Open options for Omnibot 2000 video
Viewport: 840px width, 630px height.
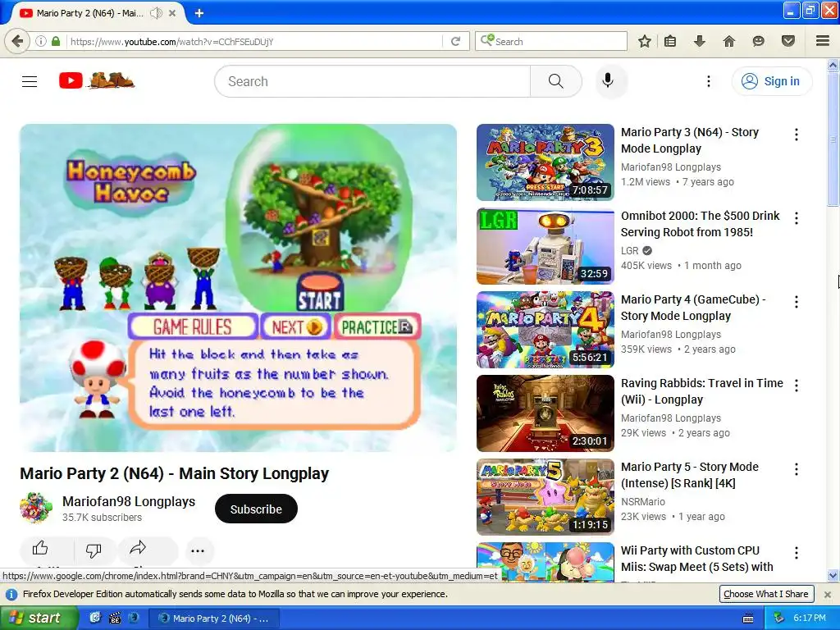click(797, 218)
